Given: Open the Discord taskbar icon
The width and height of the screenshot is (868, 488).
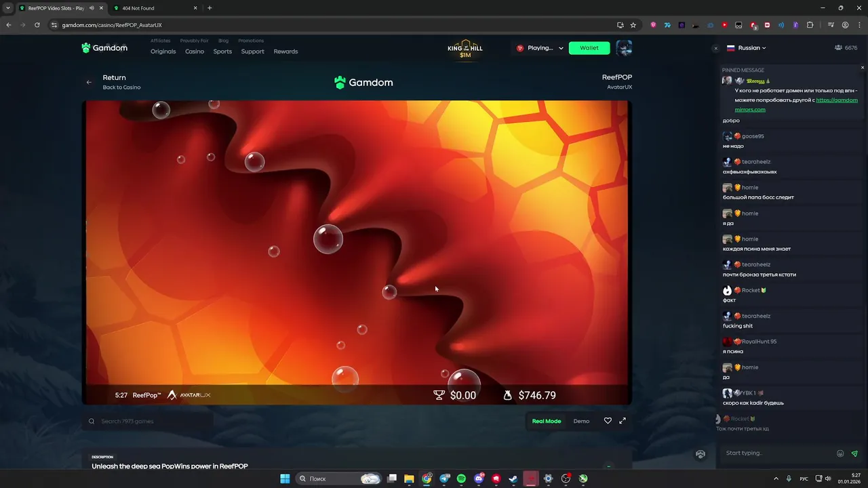Looking at the screenshot, I should (479, 479).
